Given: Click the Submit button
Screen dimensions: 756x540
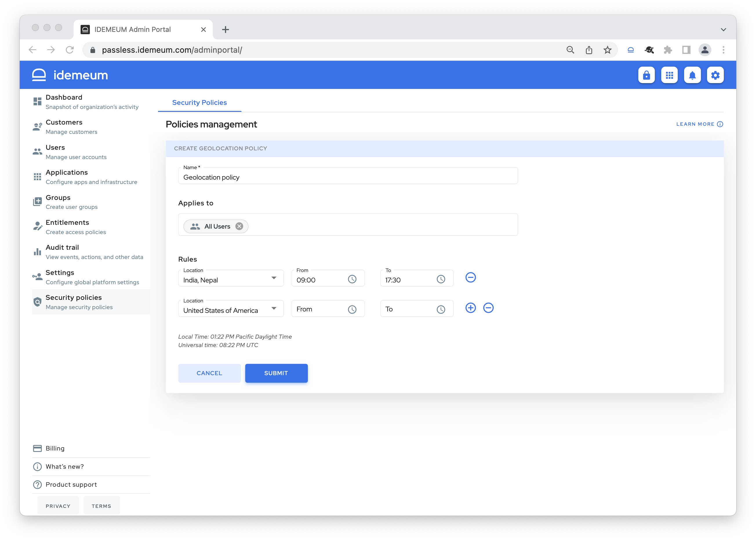Looking at the screenshot, I should click(x=276, y=373).
